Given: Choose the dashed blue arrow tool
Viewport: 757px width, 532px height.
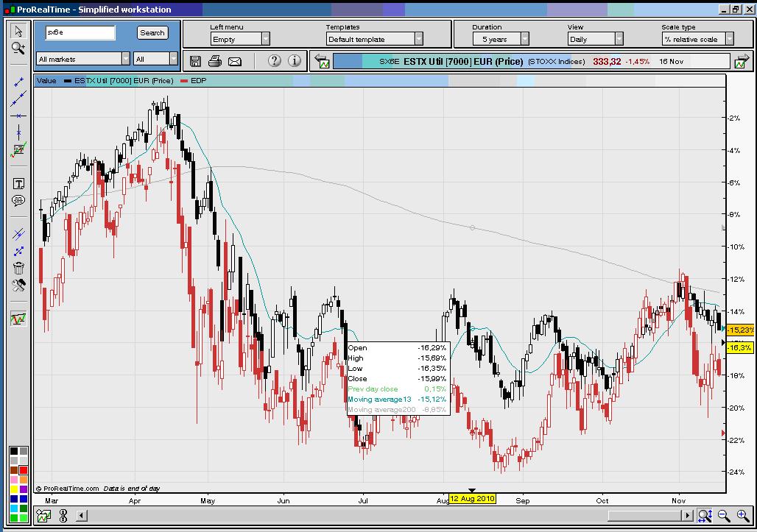Looking at the screenshot, I should tap(18, 252).
